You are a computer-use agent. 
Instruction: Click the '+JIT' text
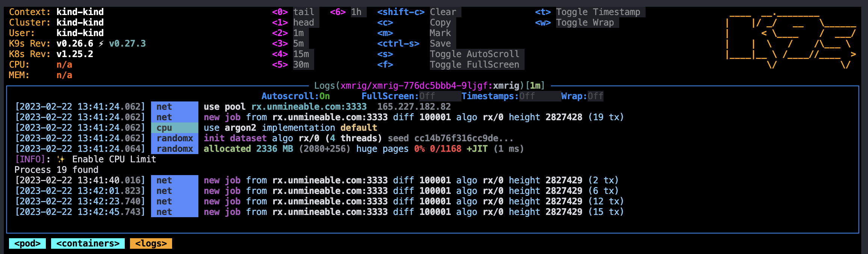pyautogui.click(x=477, y=149)
